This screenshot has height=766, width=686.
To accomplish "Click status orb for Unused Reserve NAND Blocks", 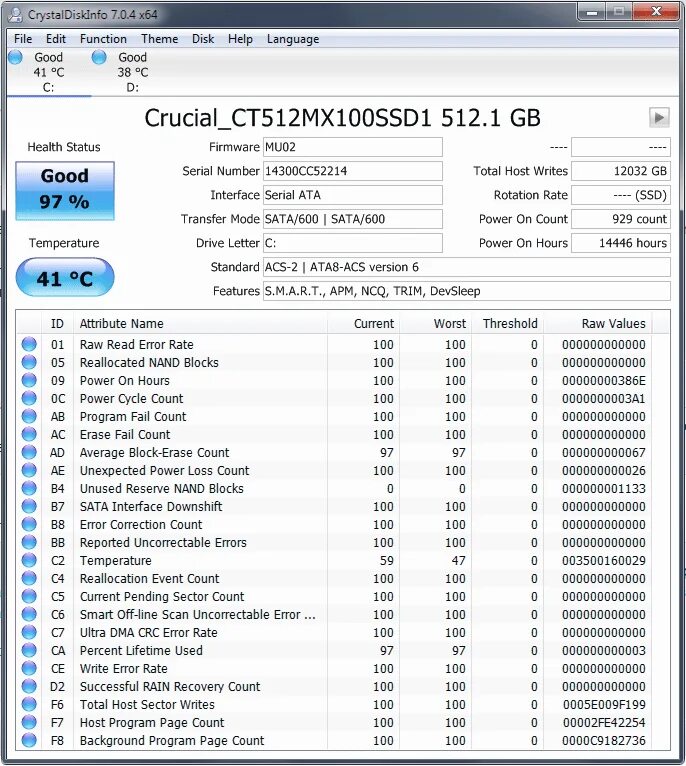I will point(29,488).
